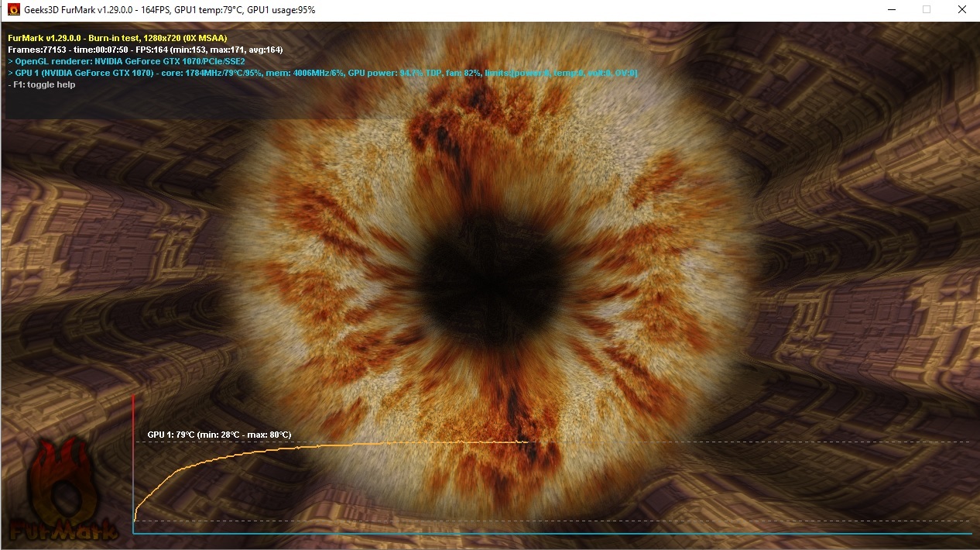Image resolution: width=980 pixels, height=550 pixels.
Task: Select the yellow Burn-in test 1280x720 header line
Action: click(117, 38)
